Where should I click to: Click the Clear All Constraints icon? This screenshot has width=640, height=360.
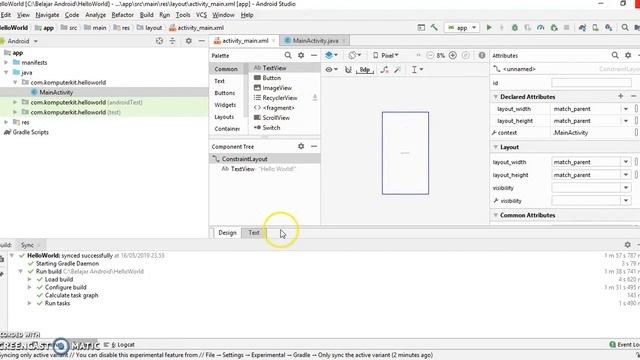[384, 70]
